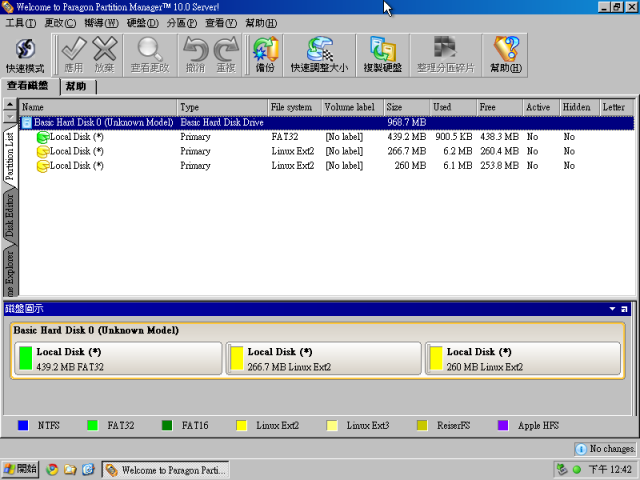Image resolution: width=640 pixels, height=480 pixels.
Task: Open 複製硬盤 copy hard disk wizard
Action: 383,55
